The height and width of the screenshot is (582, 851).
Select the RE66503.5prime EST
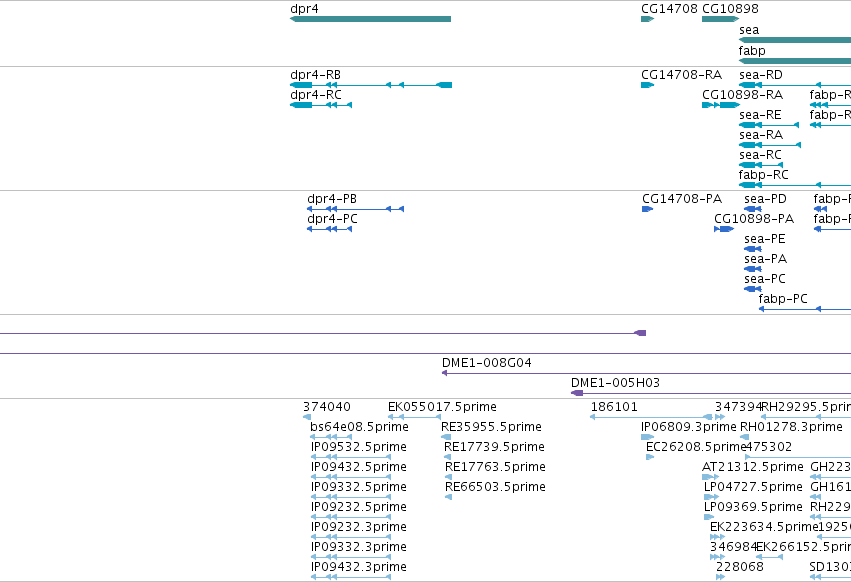448,497
